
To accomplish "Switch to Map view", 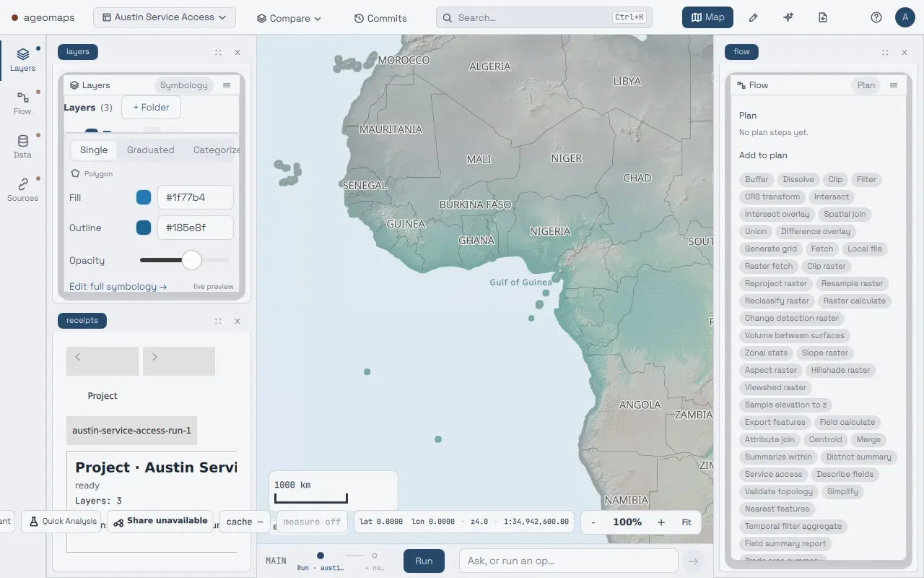I will coord(707,17).
